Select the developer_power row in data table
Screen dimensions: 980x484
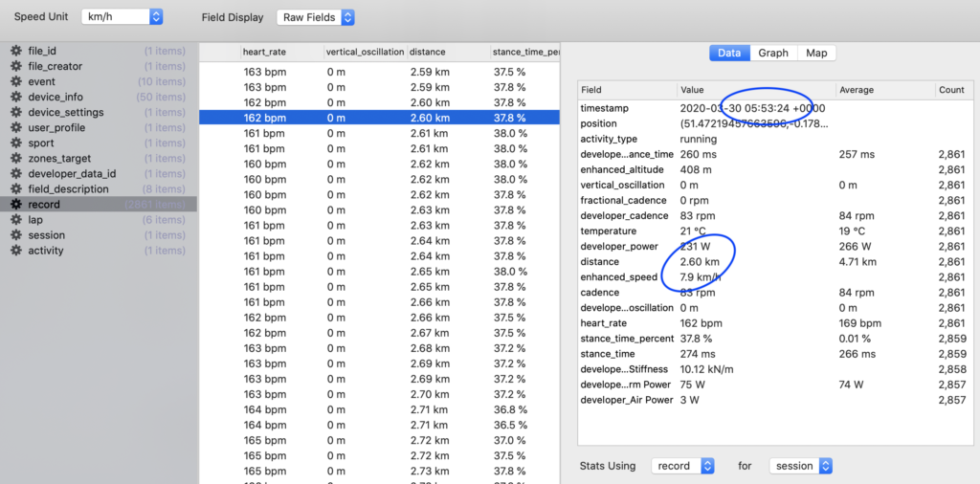621,246
